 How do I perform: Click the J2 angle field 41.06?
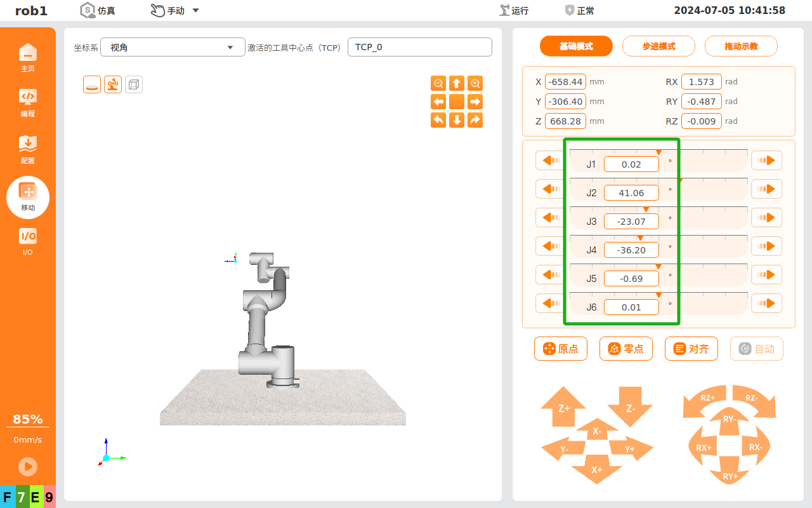point(631,193)
